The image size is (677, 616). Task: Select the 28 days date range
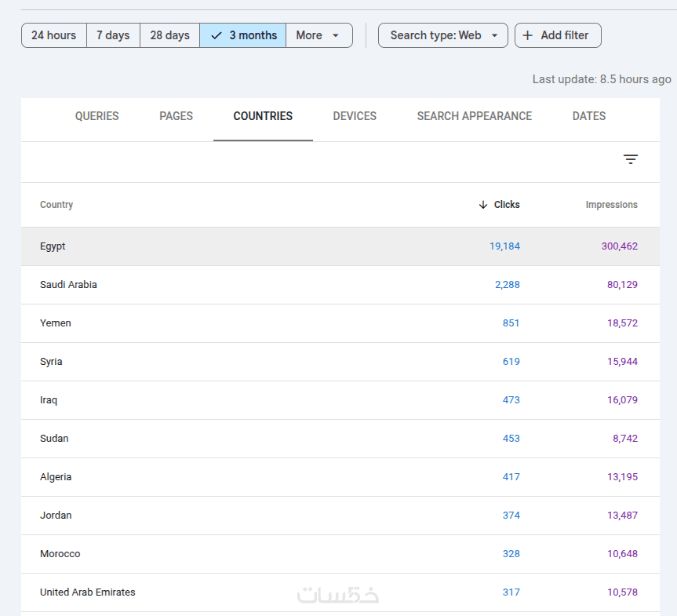[x=169, y=35]
